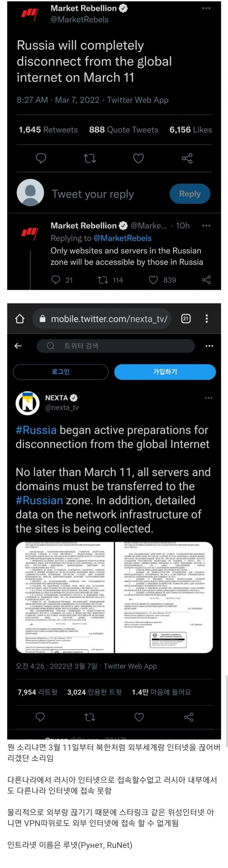Open more options on Market Rebellion's main tweet
The height and width of the screenshot is (868, 228).
pos(206,8)
